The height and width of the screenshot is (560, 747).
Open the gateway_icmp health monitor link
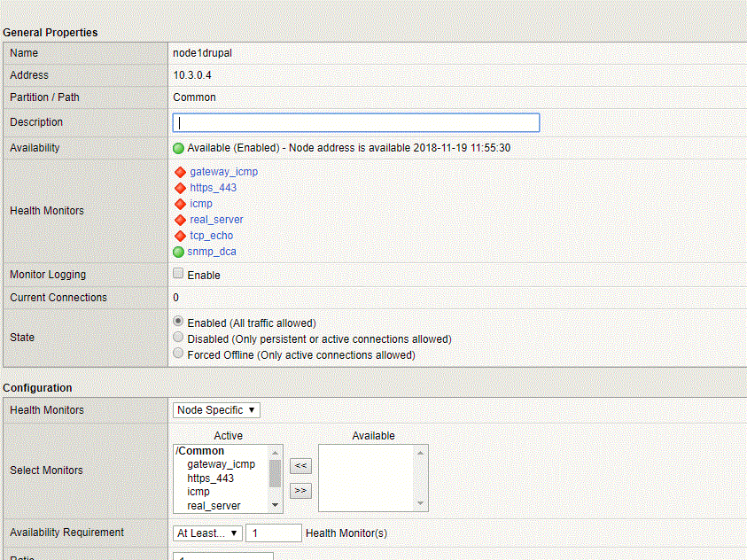click(223, 172)
